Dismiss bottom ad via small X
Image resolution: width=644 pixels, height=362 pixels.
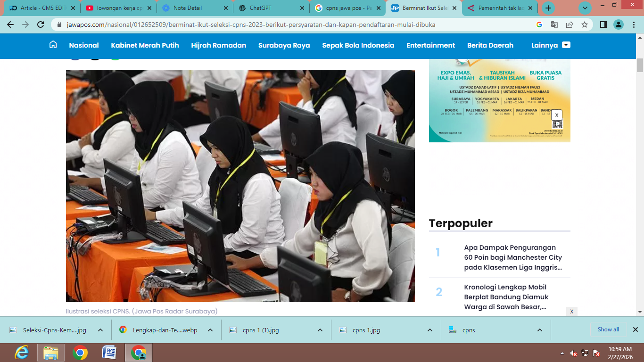pyautogui.click(x=571, y=312)
